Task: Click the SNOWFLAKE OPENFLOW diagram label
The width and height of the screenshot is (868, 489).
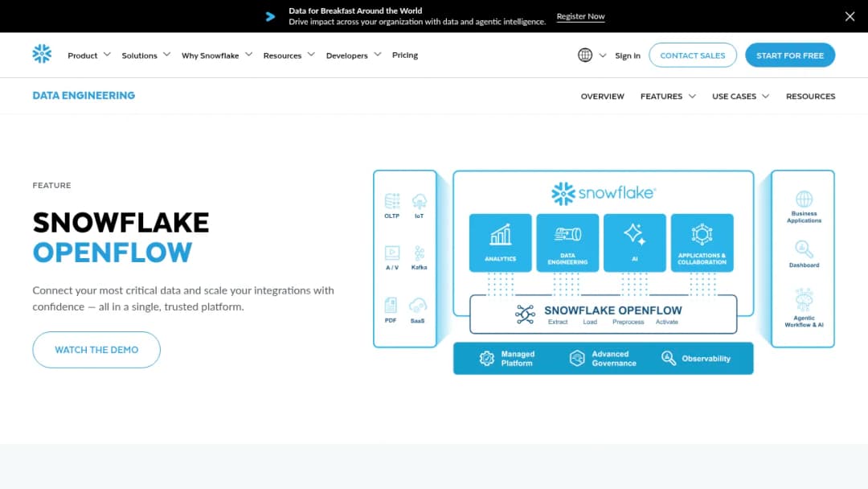Action: pyautogui.click(x=612, y=310)
